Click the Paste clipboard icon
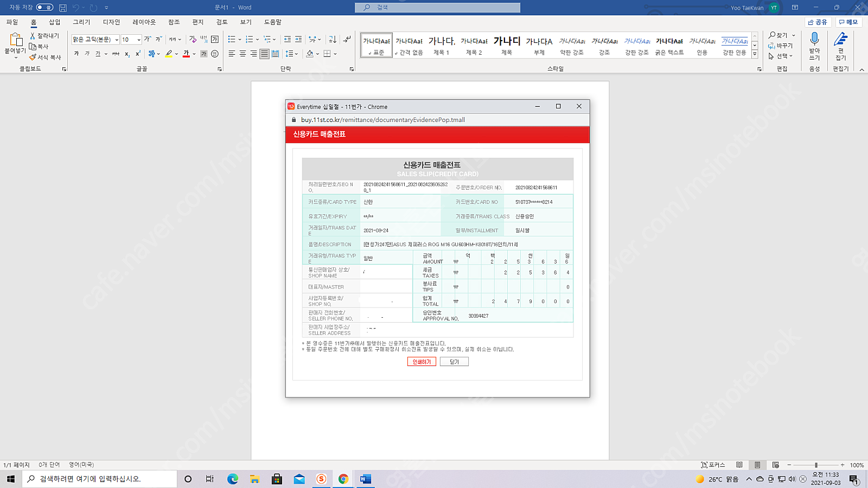Screen dimensions: 868x488 (15, 40)
